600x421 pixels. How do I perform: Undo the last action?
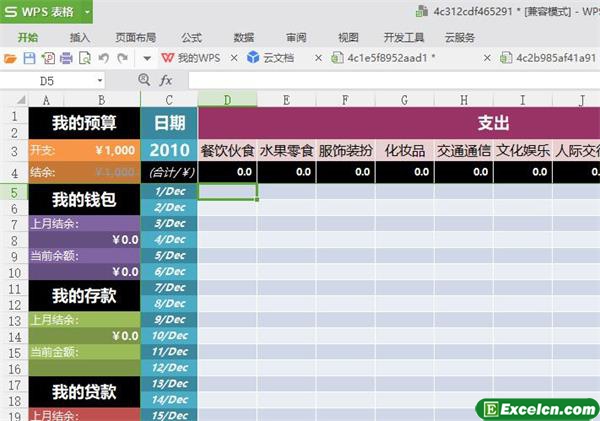(x=103, y=58)
